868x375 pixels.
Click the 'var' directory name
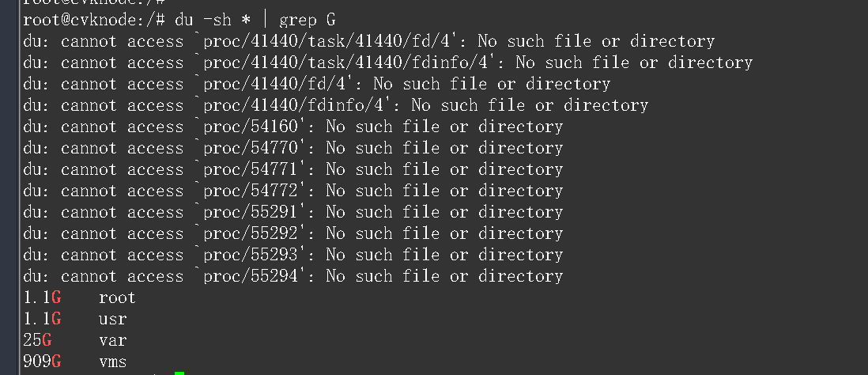tap(112, 340)
